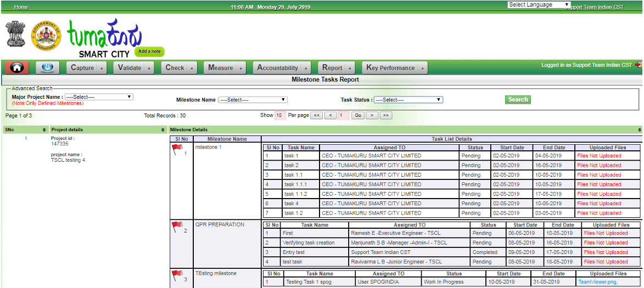Click the logout icon beside logged-in user

pos(638,65)
